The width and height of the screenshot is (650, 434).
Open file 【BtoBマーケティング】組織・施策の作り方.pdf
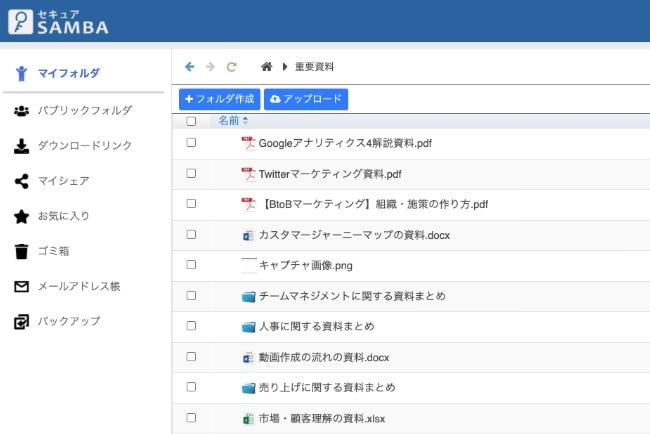pyautogui.click(x=374, y=204)
